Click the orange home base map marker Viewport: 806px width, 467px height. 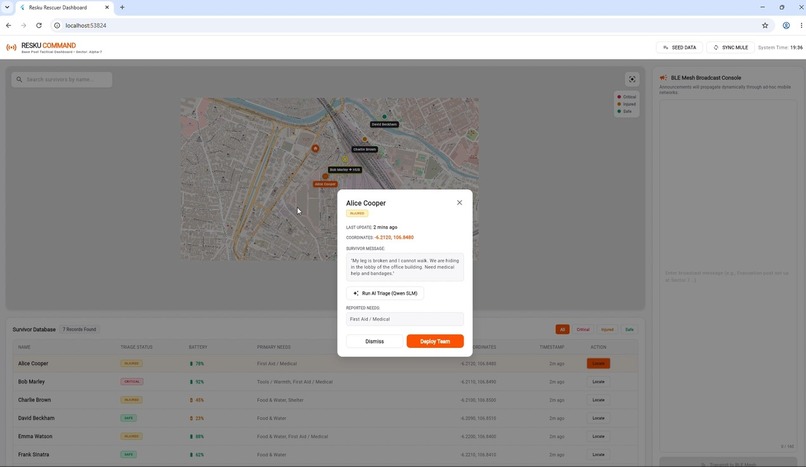[x=315, y=148]
